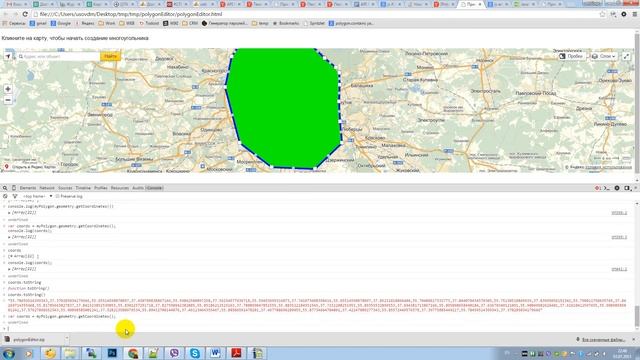Open the polygon.contains bookmark
Viewport: 640px width, 360px height.
(x=351, y=23)
